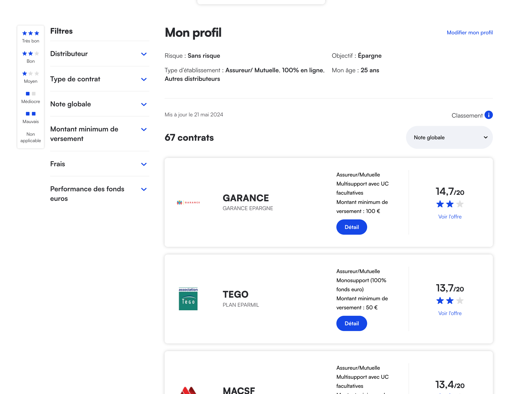532x394 pixels.
Task: Expand the Distributeur filter
Action: pyautogui.click(x=100, y=54)
